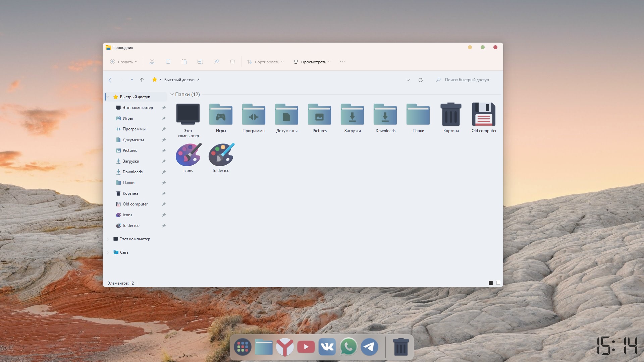The width and height of the screenshot is (644, 362).
Task: Click the Rename icon in toolbar
Action: 200,62
